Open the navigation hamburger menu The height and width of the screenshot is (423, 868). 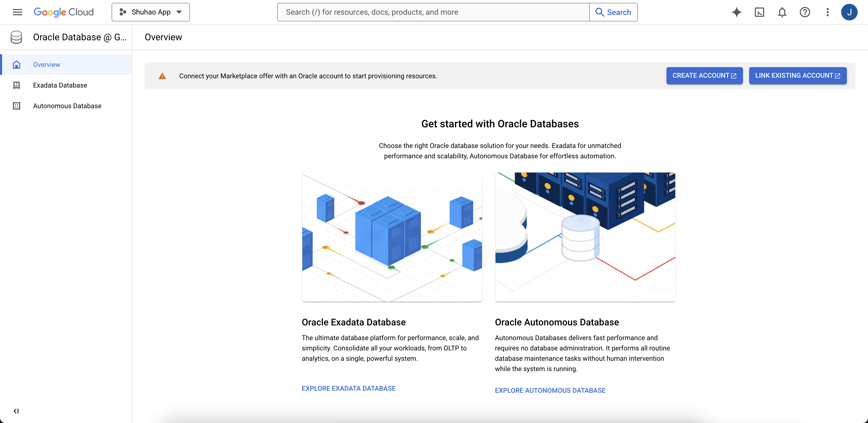pyautogui.click(x=18, y=12)
